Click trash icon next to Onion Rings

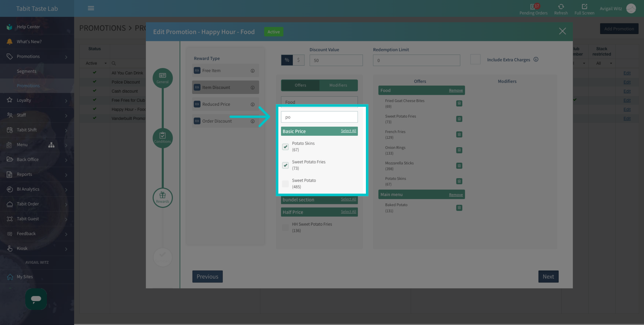(459, 150)
